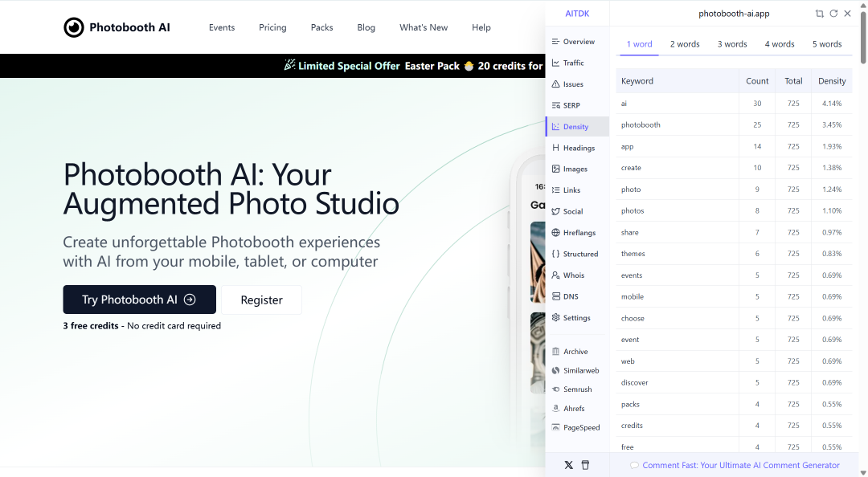The width and height of the screenshot is (868, 477).
Task: Open the PageSpeed lookup
Action: tap(577, 427)
